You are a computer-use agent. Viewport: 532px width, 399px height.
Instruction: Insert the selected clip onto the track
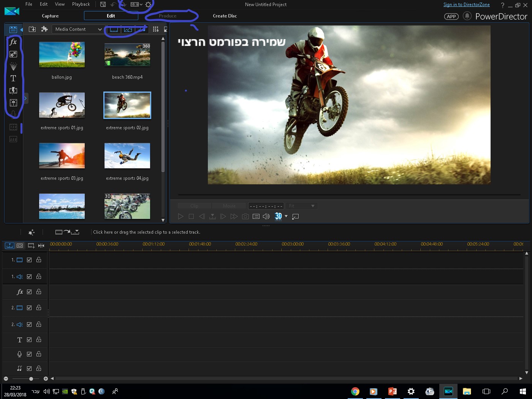coord(67,232)
